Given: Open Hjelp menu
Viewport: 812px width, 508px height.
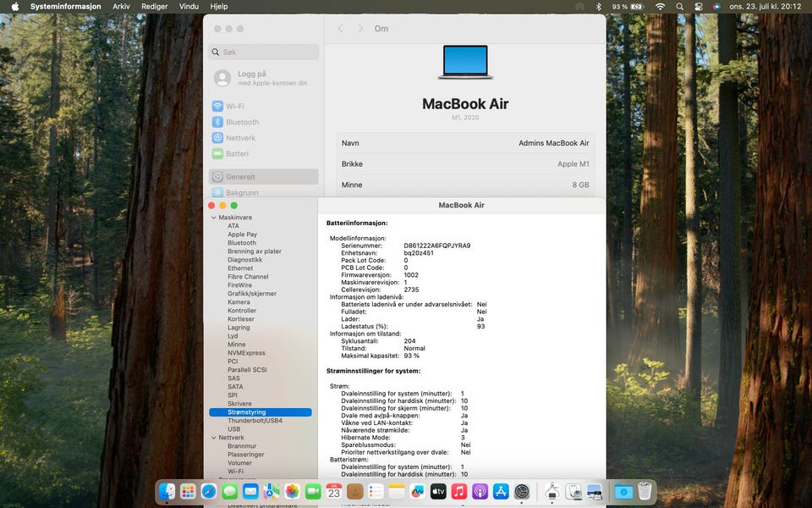Looking at the screenshot, I should (x=219, y=7).
